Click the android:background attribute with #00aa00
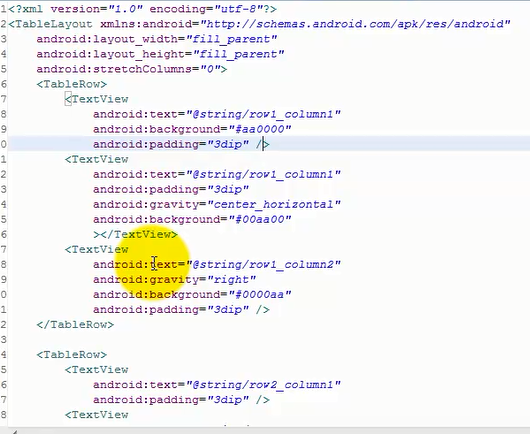This screenshot has width=530, height=434. coord(157,219)
